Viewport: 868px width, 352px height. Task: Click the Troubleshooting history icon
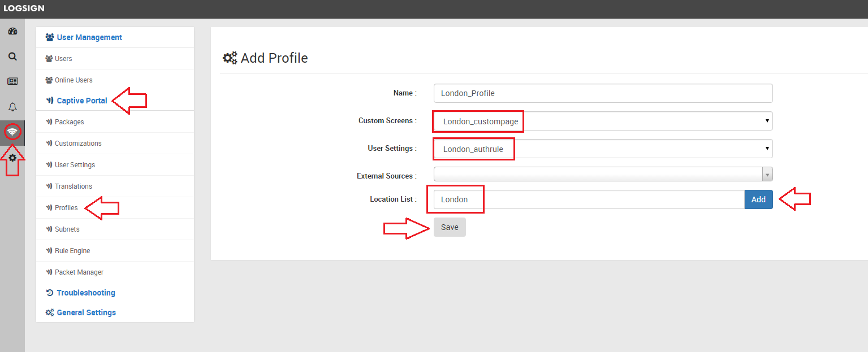click(x=50, y=293)
